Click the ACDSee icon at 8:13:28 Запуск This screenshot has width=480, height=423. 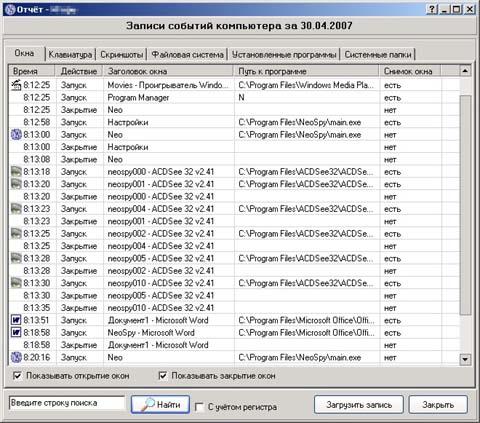coord(16,258)
